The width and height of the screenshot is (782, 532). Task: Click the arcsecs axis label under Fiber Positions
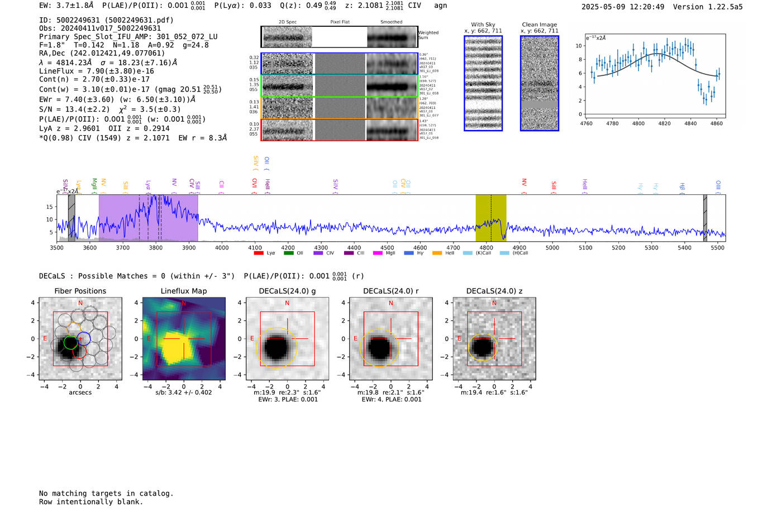point(80,392)
